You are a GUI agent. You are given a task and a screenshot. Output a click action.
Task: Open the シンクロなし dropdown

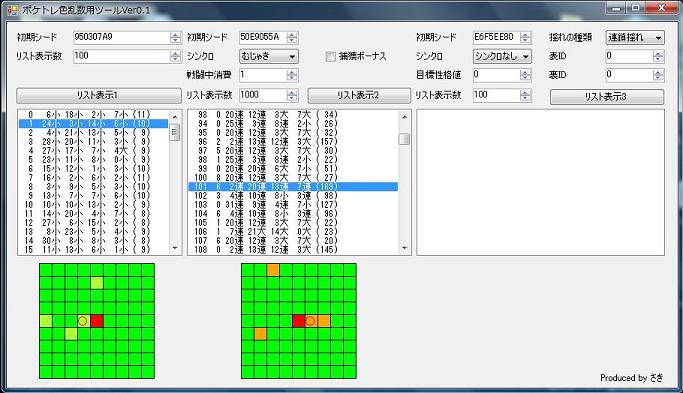click(502, 56)
